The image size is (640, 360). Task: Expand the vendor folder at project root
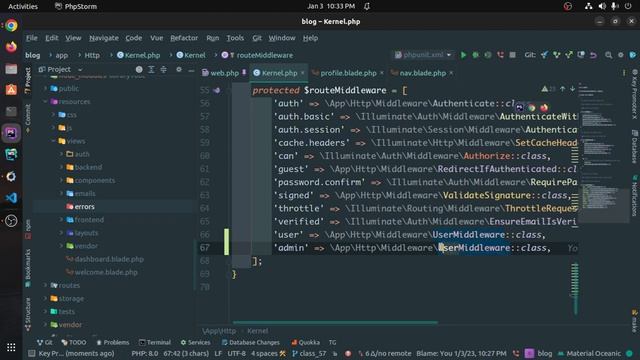point(45,325)
